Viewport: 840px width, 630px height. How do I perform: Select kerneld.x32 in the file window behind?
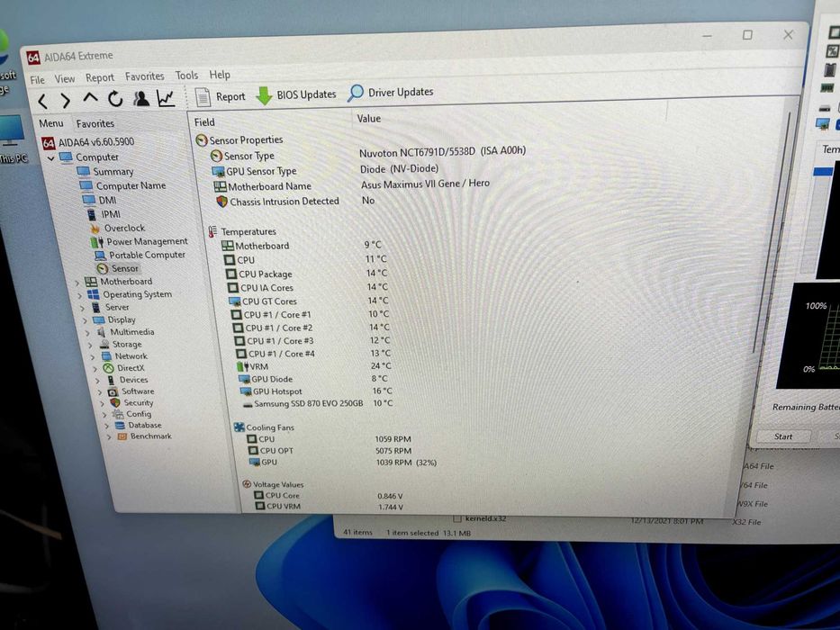[x=480, y=518]
